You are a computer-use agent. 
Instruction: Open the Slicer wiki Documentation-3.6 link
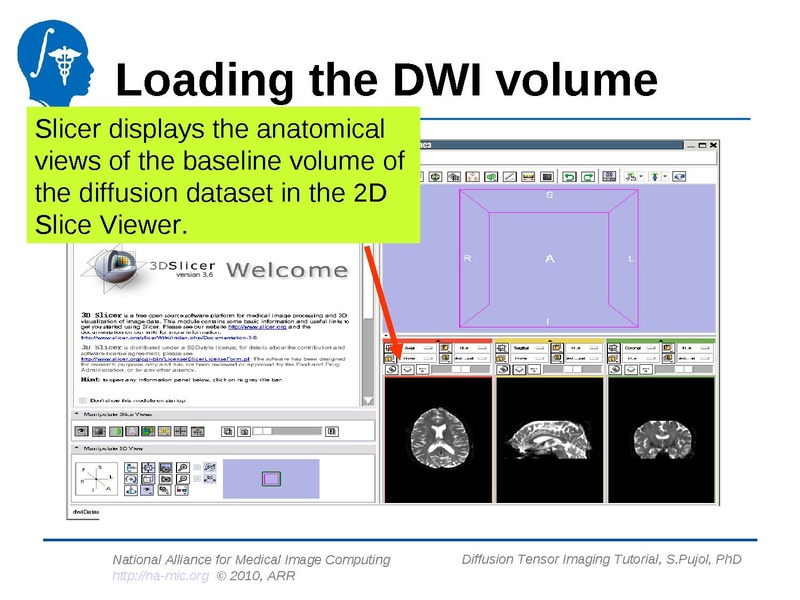169,337
